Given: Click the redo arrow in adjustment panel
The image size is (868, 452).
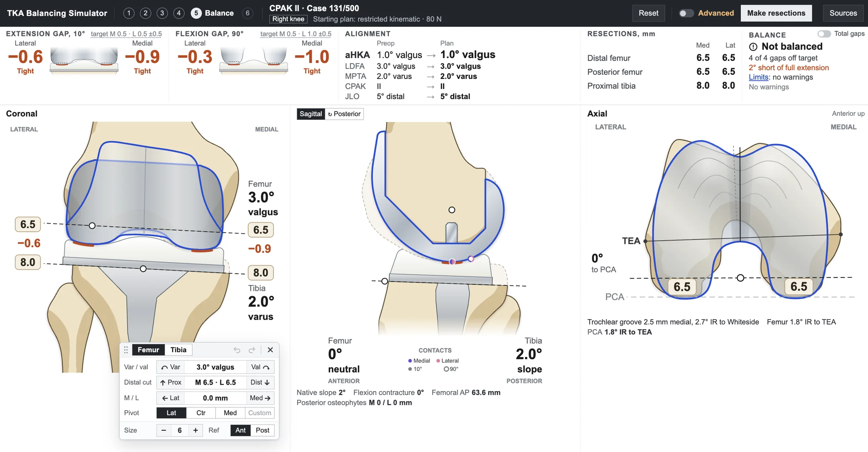Looking at the screenshot, I should pyautogui.click(x=252, y=350).
